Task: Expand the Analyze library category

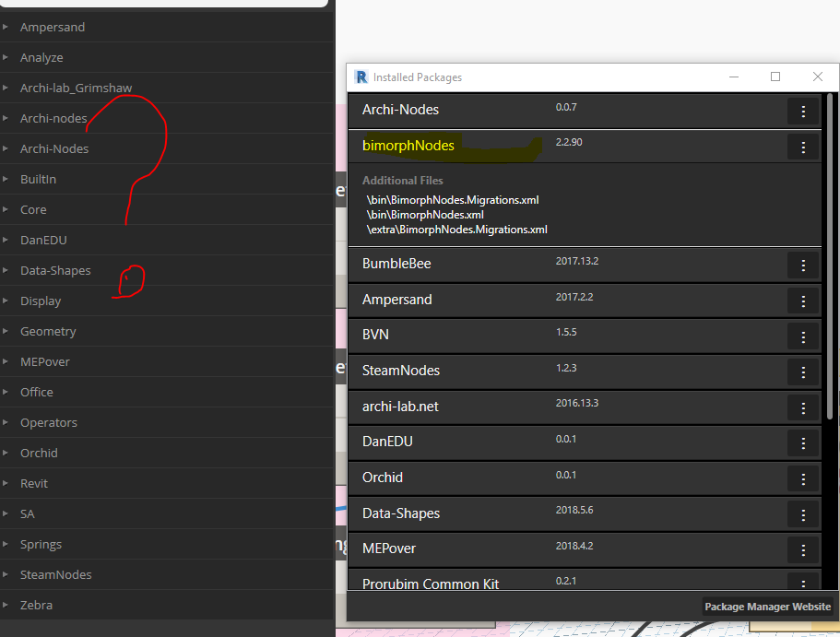Action: [x=5, y=57]
